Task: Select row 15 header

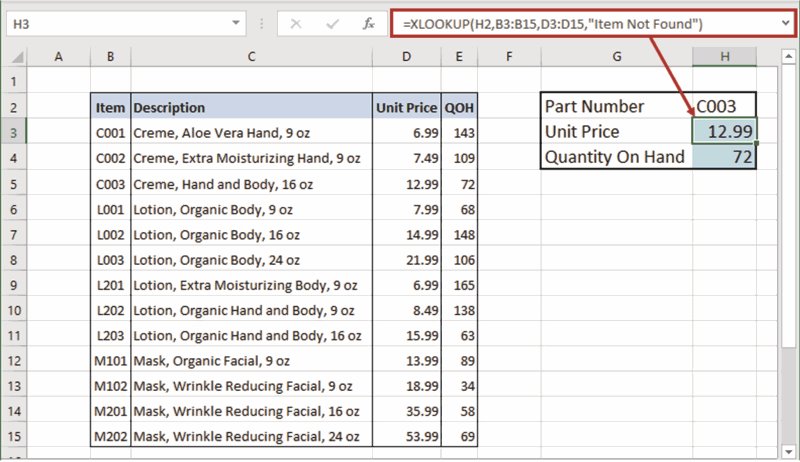Action: point(15,437)
